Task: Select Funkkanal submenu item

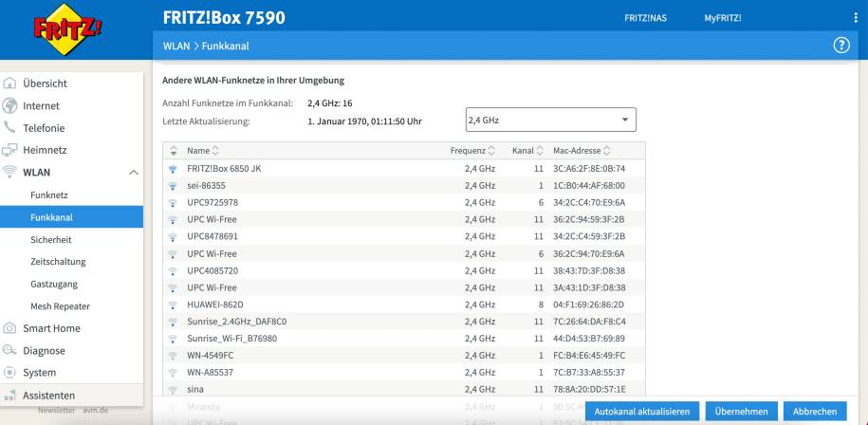Action: pos(71,217)
